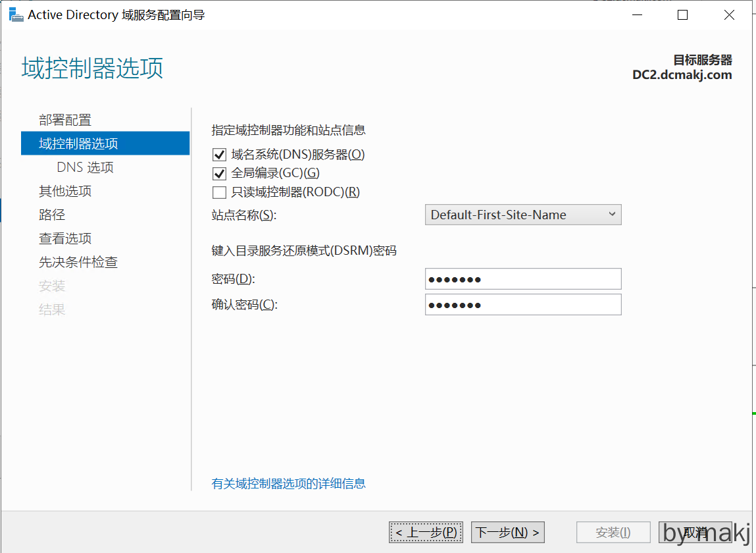Open the 站点名称 Default-First-Site-Name dropdown
756x553 pixels.
point(523,215)
